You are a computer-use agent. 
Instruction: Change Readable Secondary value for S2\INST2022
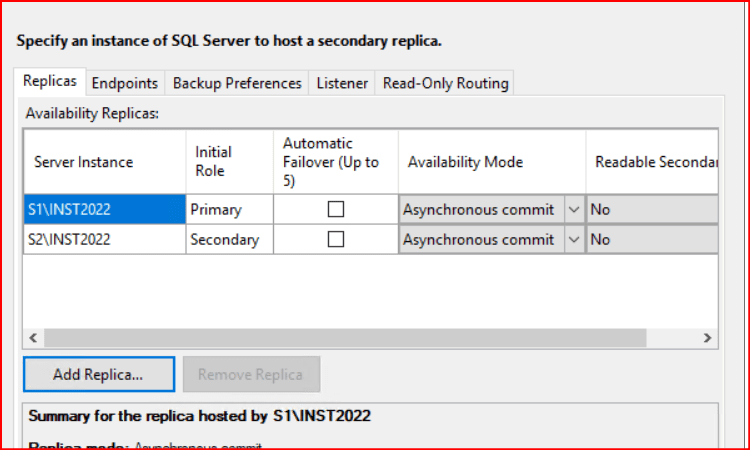[x=652, y=240]
